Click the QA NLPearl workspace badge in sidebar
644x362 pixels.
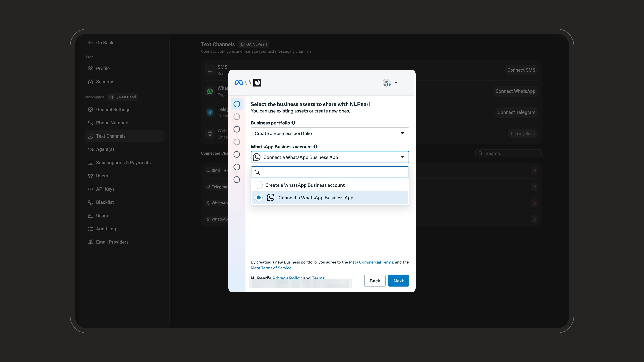[x=123, y=97]
